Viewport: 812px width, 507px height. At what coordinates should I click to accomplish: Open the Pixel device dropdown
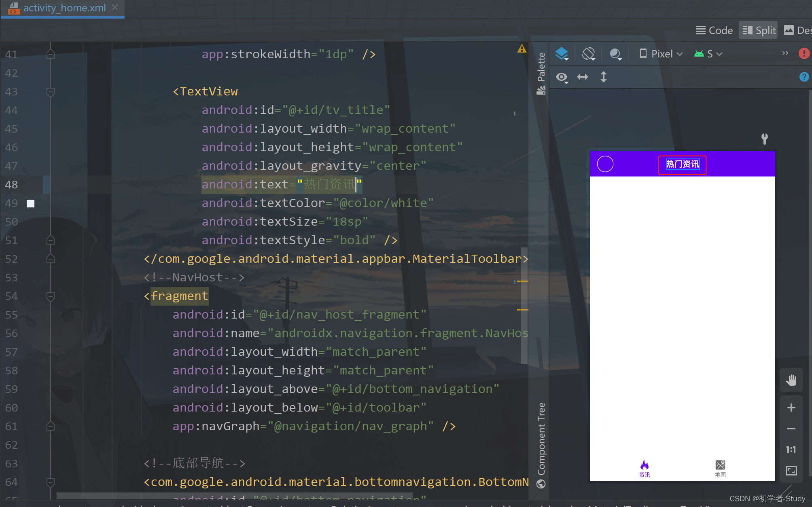click(x=661, y=54)
